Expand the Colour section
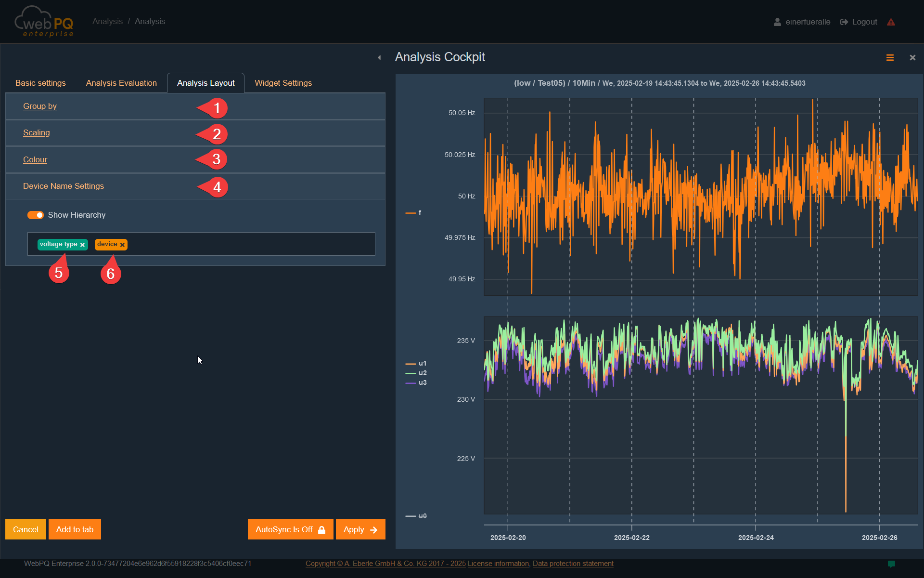This screenshot has height=578, width=924. (x=35, y=160)
